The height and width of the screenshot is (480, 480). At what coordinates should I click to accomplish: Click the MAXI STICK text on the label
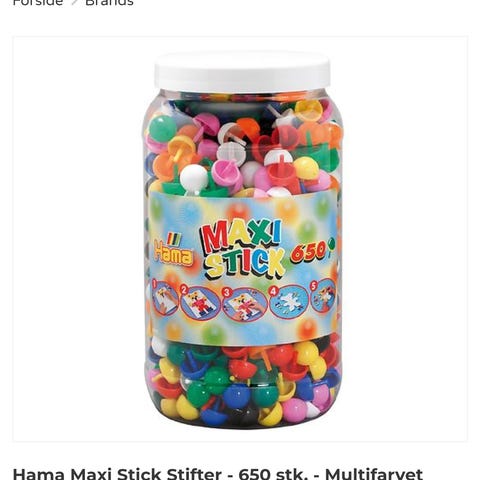(242, 249)
